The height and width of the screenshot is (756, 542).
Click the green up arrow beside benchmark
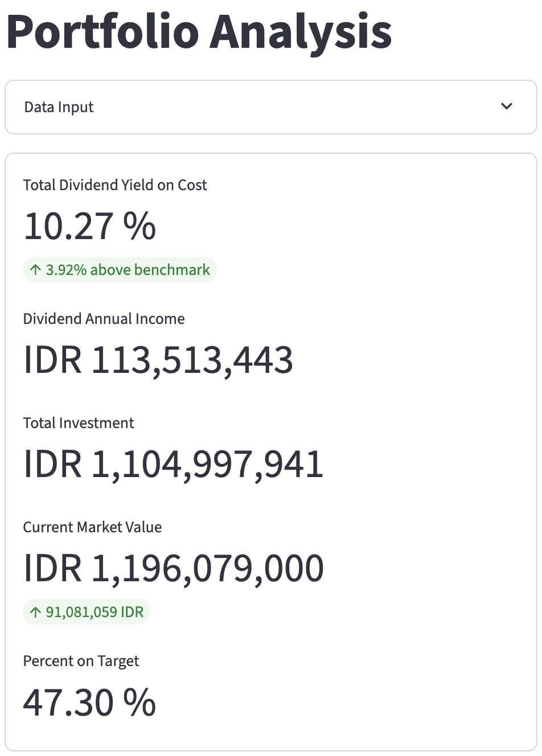point(36,270)
